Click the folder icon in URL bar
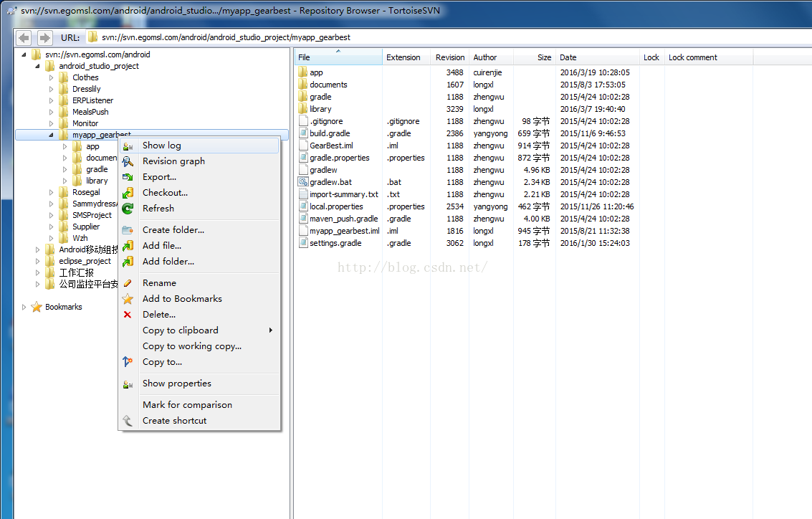The image size is (812, 519). (x=92, y=37)
